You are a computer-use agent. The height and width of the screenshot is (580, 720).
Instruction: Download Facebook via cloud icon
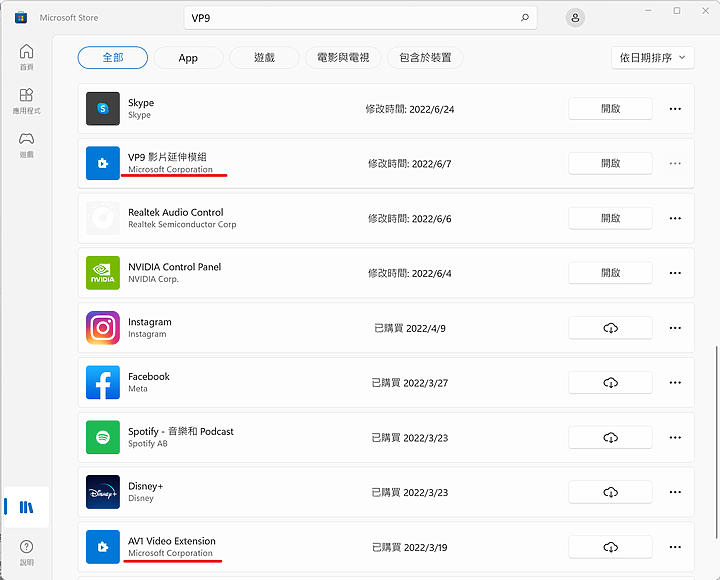point(610,383)
